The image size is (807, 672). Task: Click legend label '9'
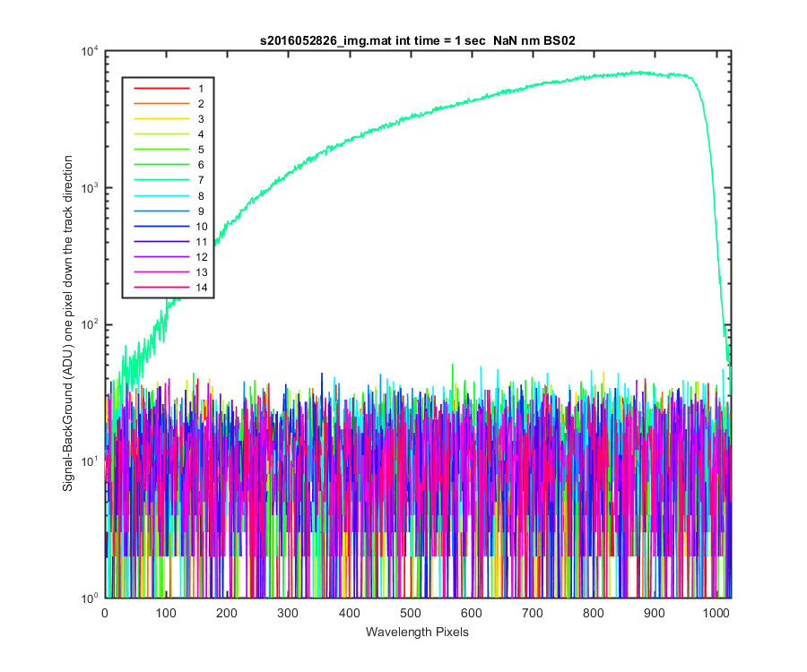point(201,211)
